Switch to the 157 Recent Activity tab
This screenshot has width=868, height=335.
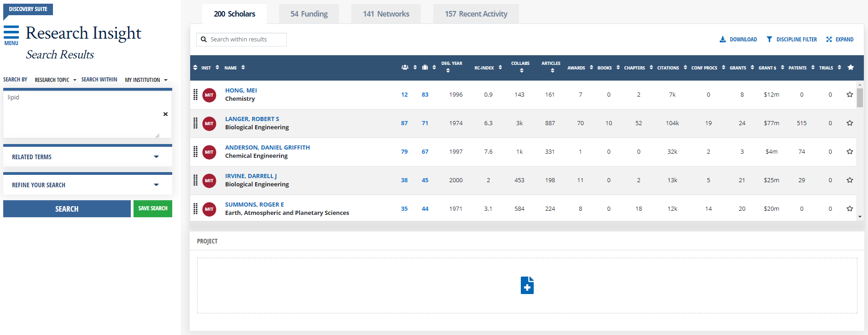(476, 14)
